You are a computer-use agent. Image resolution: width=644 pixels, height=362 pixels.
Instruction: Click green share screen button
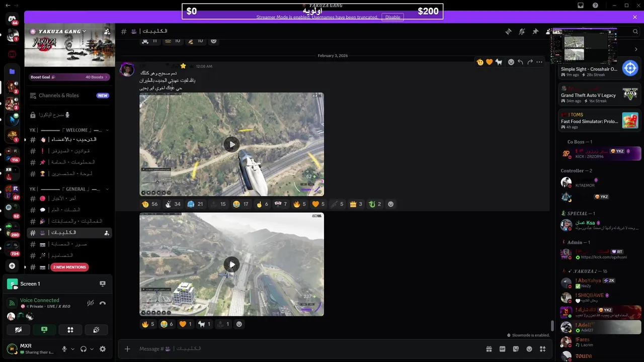44,330
